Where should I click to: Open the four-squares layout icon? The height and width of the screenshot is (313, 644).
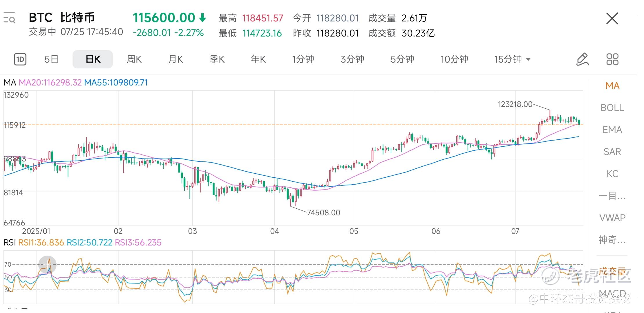click(612, 59)
